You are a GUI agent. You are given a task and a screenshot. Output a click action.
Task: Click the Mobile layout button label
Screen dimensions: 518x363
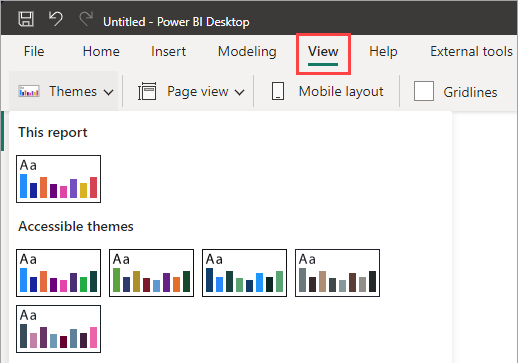pyautogui.click(x=341, y=92)
